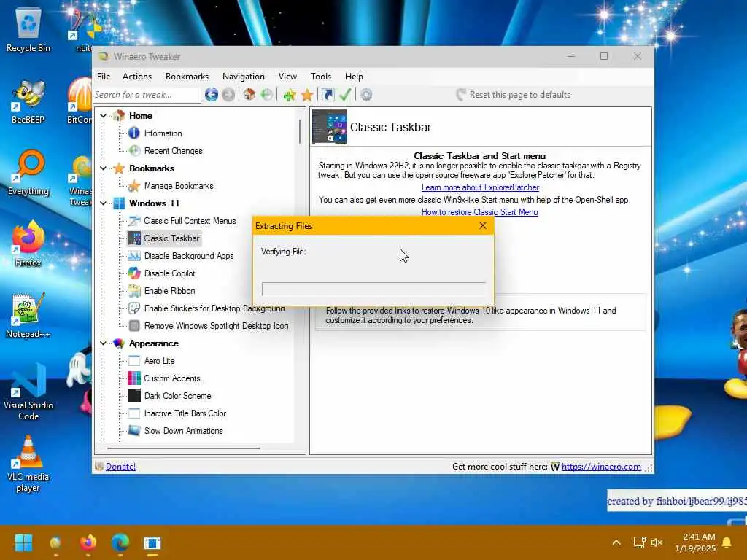Image resolution: width=747 pixels, height=560 pixels.
Task: Mute or unmute via tray volume icon
Action: pyautogui.click(x=657, y=542)
